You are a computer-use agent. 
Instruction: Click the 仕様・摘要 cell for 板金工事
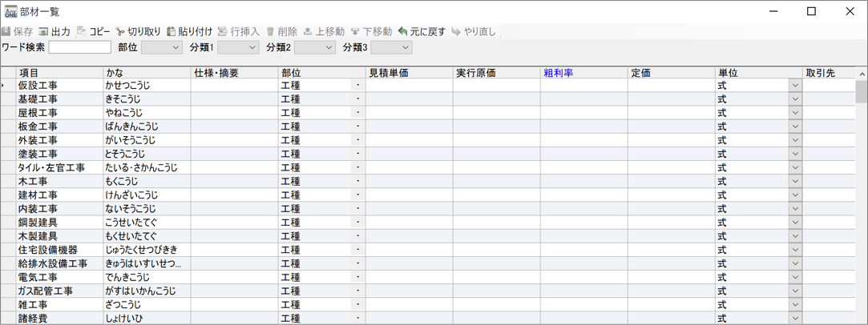coord(234,126)
